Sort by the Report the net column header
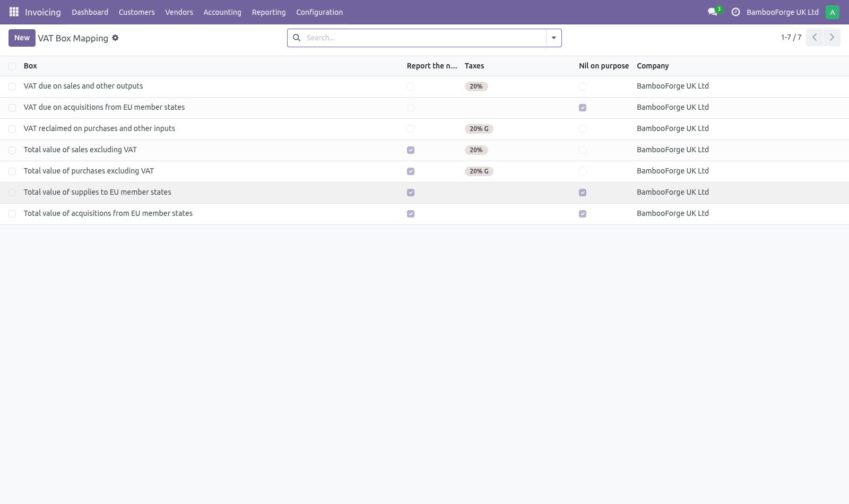This screenshot has height=504, width=849. (x=432, y=66)
